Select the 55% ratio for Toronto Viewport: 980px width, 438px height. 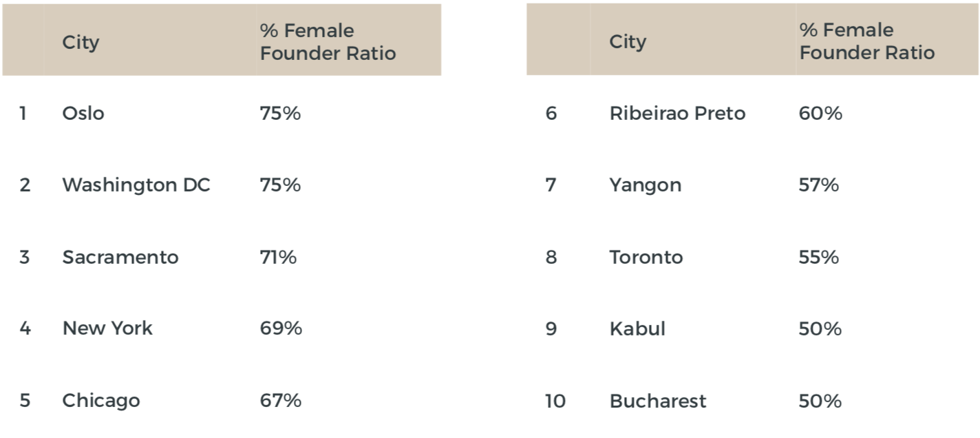(819, 258)
